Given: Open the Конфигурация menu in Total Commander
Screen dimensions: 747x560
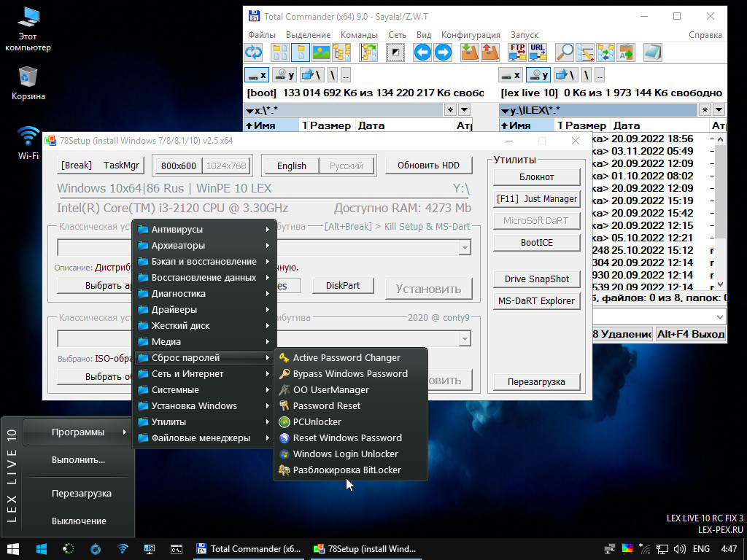Looking at the screenshot, I should point(471,34).
